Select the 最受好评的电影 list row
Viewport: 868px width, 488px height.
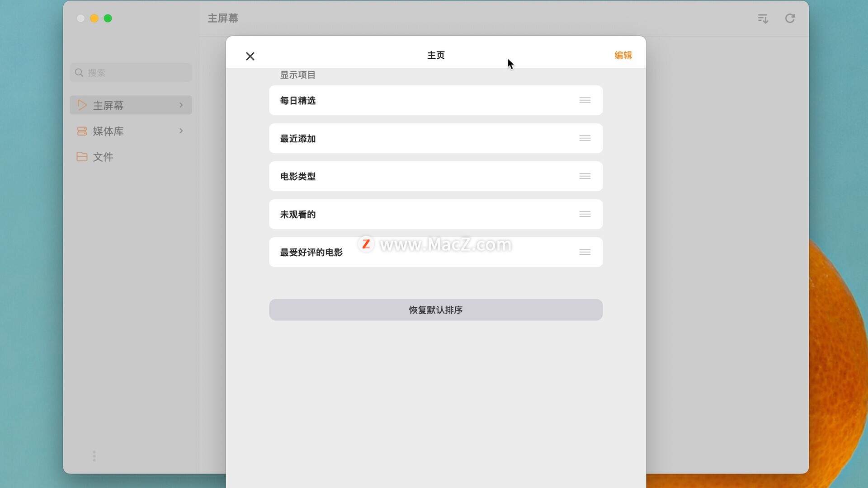436,252
